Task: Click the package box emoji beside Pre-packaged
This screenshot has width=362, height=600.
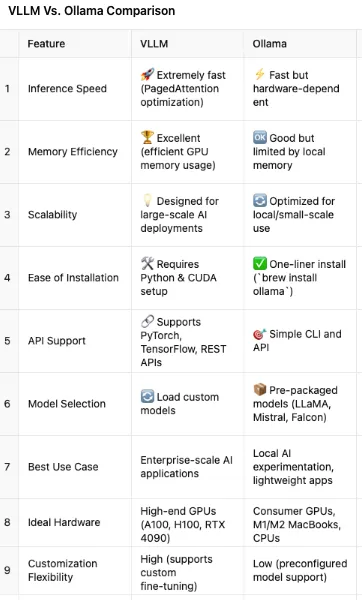Action: (260, 390)
